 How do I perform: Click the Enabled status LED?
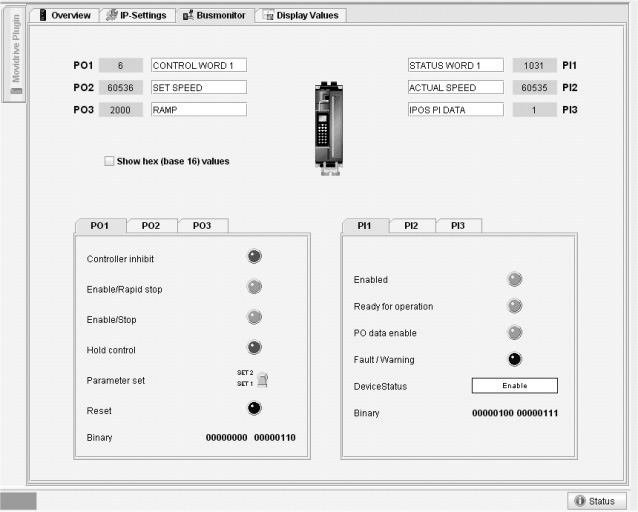[515, 279]
